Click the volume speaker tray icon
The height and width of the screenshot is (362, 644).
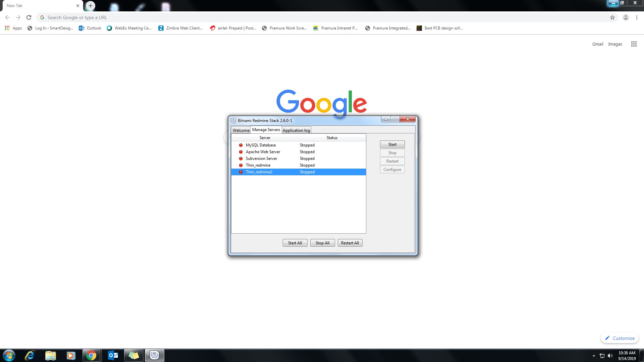[610, 356]
